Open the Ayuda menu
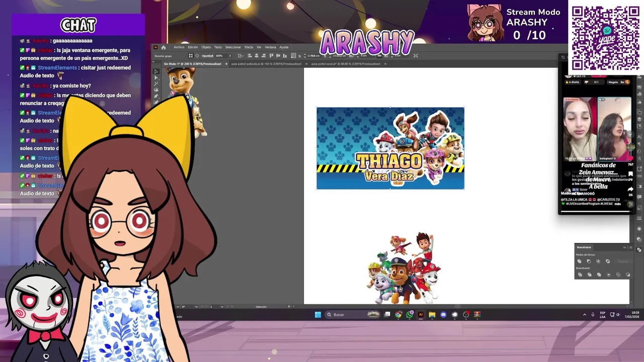 [x=284, y=47]
